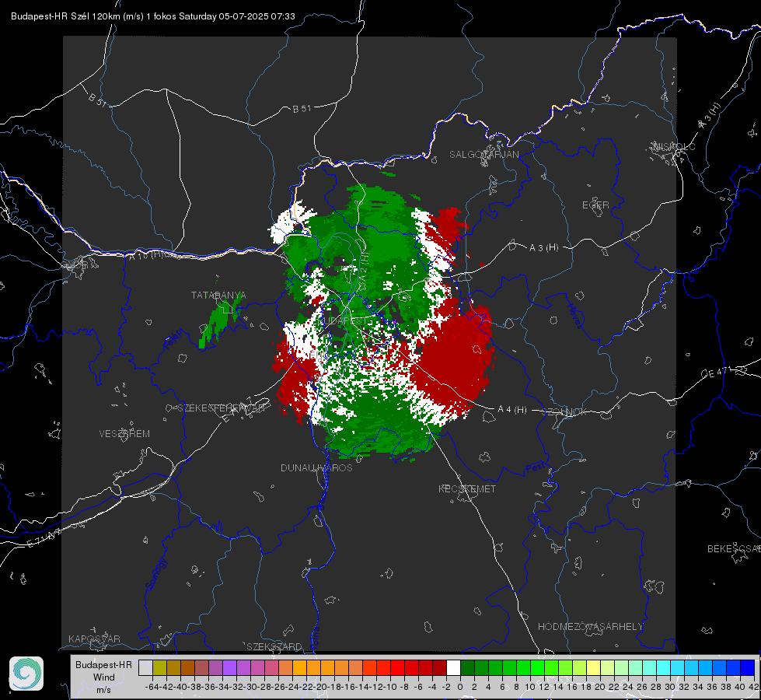
Task: Pick the cyan swatch between 28 and 30
Action: pos(664,667)
